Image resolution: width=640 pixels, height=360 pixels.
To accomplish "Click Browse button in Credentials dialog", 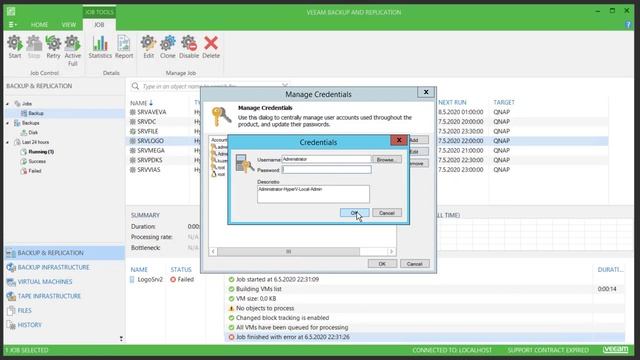I will click(x=386, y=160).
